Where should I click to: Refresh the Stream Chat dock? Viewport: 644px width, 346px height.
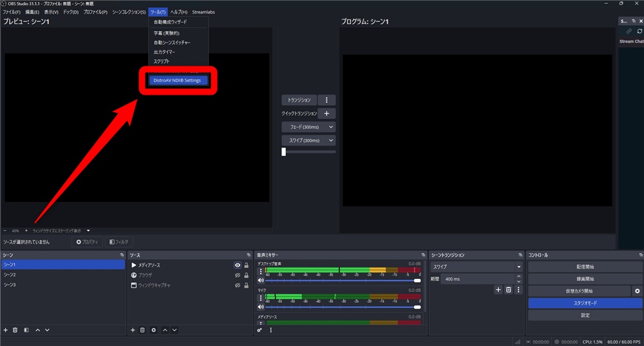pos(639,31)
